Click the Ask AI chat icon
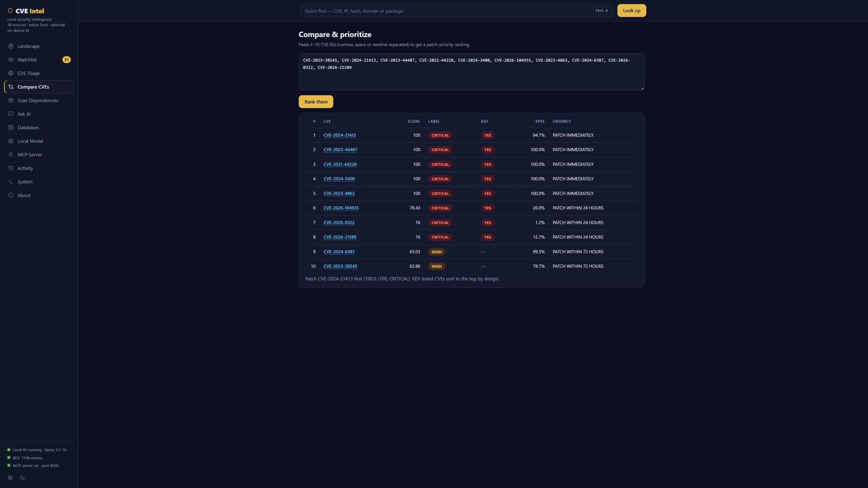The width and height of the screenshot is (868, 488). pyautogui.click(x=11, y=114)
